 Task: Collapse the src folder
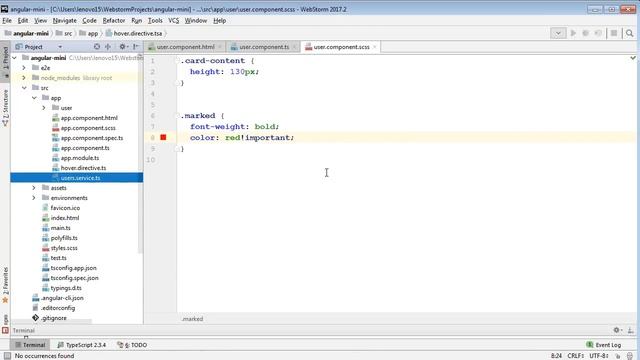coord(24,88)
